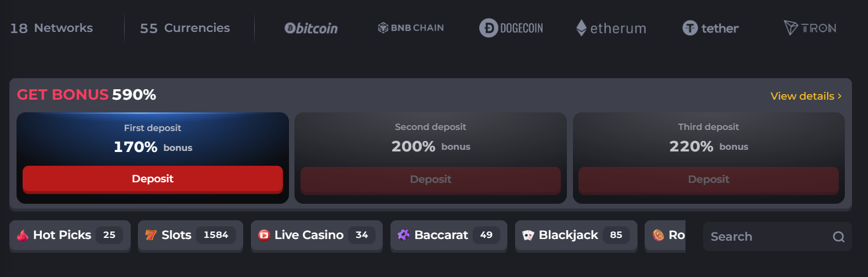The width and height of the screenshot is (868, 277).
Task: Click the Dogecoin coin icon
Action: pyautogui.click(x=488, y=28)
